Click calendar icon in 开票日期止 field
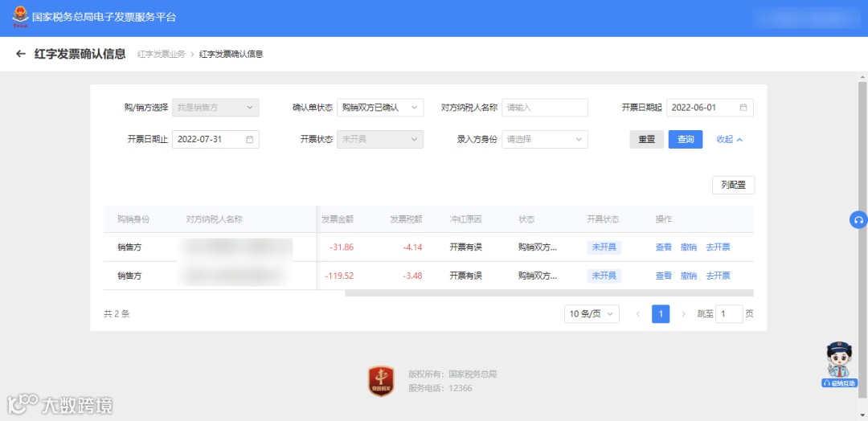Image resolution: width=868 pixels, height=421 pixels. tap(249, 140)
